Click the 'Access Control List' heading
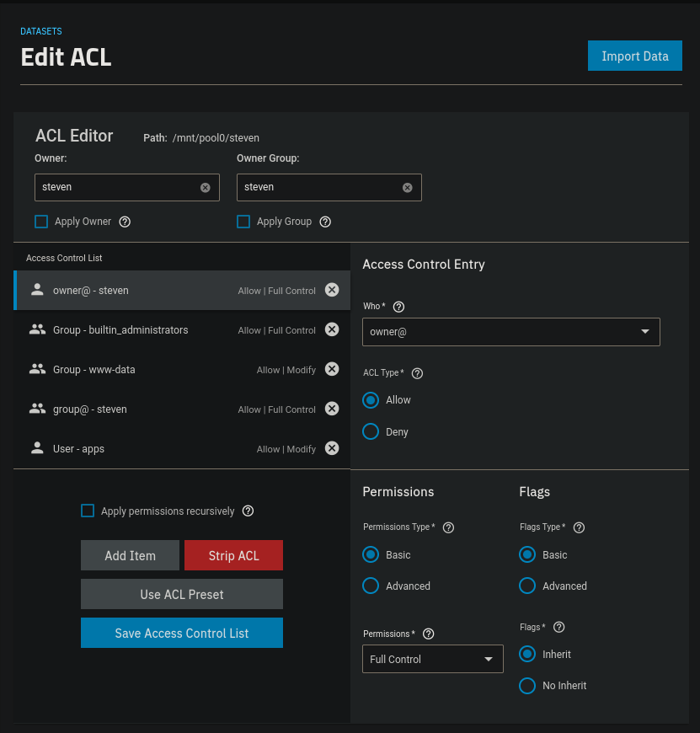700x733 pixels. [64, 258]
